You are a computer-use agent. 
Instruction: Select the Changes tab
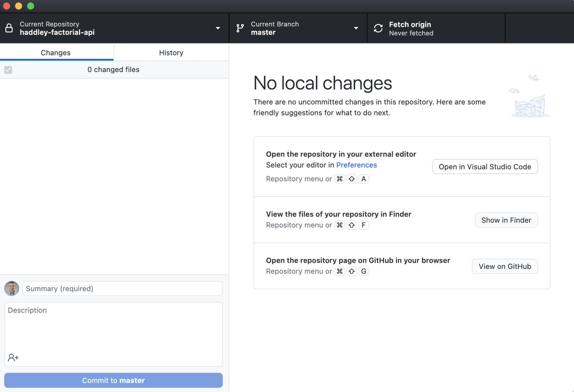(x=56, y=53)
